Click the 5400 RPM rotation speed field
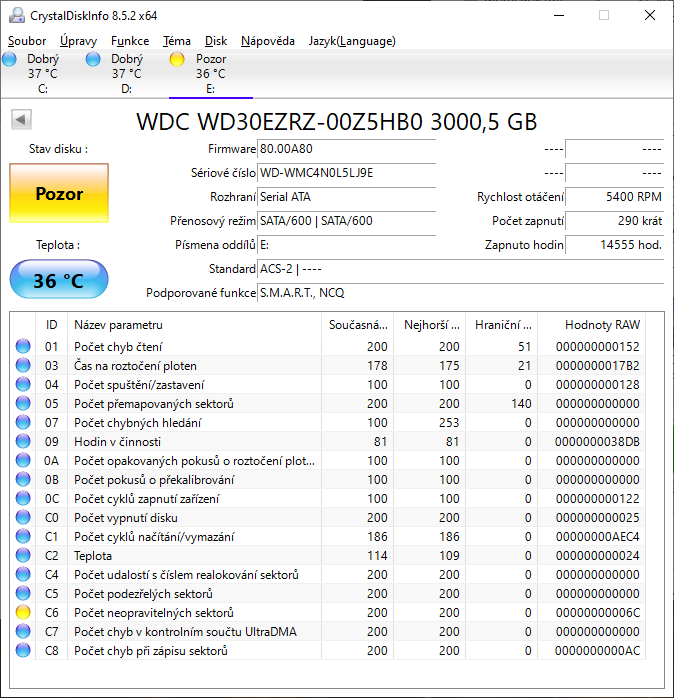674x698 pixels. point(615,197)
